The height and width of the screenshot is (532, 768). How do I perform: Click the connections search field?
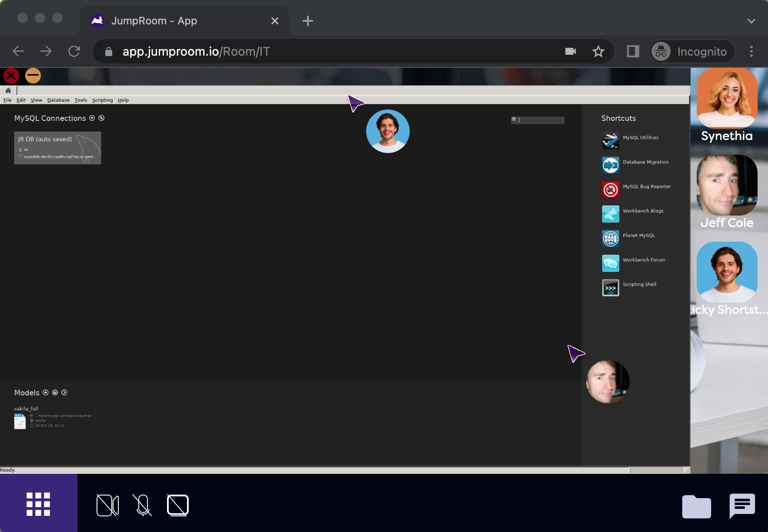click(x=538, y=120)
